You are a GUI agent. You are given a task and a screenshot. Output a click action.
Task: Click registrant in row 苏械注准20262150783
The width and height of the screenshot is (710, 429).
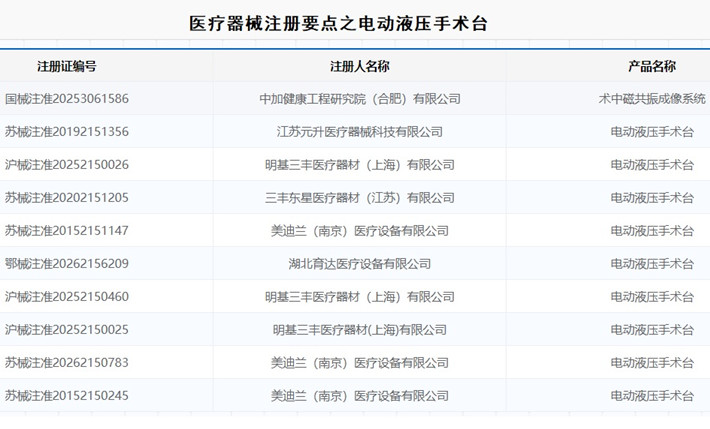360,363
